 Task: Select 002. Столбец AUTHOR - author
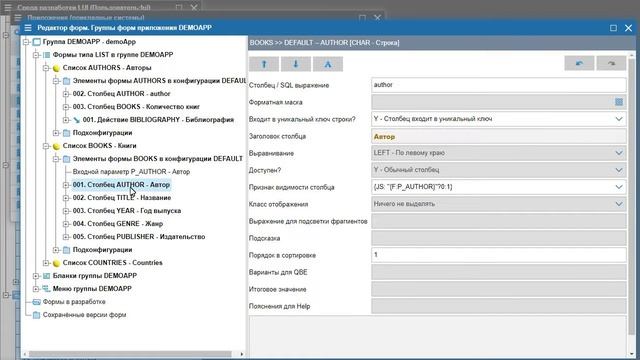(x=121, y=94)
